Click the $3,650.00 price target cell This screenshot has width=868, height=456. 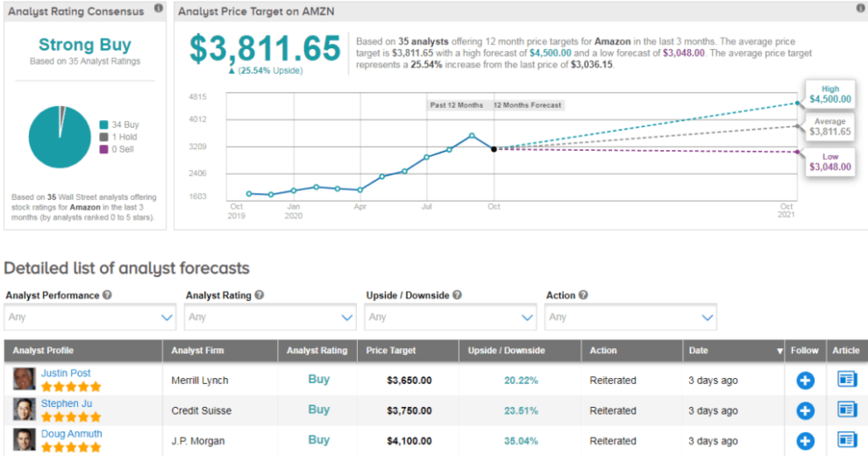pyautogui.click(x=409, y=381)
